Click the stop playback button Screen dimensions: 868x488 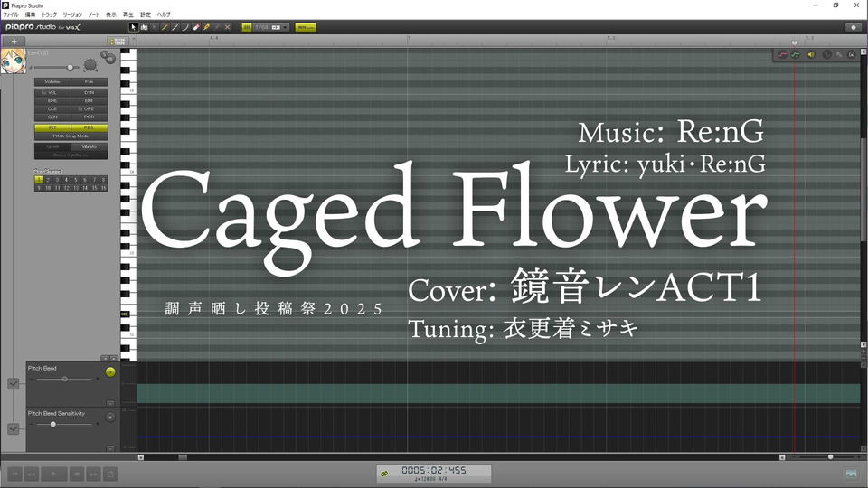pyautogui.click(x=77, y=473)
